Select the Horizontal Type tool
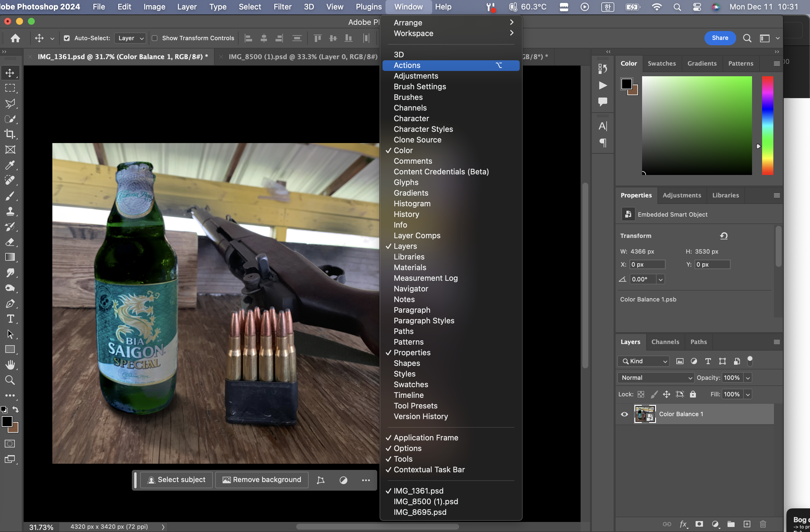The width and height of the screenshot is (810, 532). (10, 319)
